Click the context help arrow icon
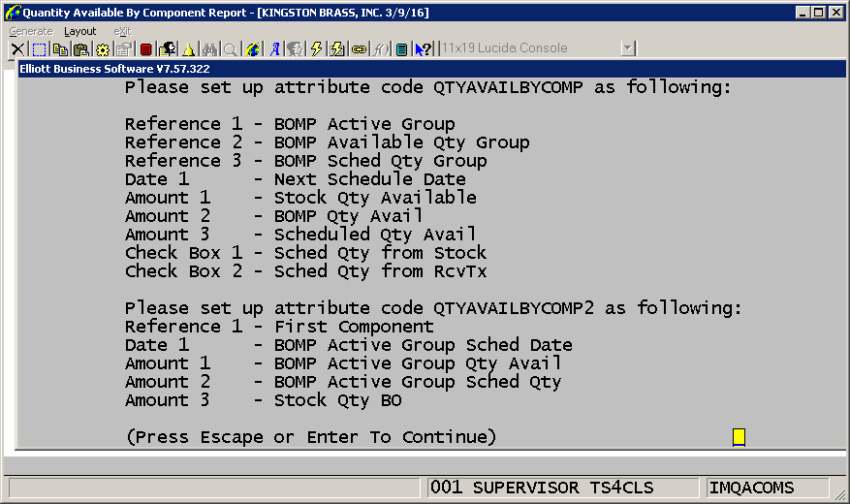Viewport: 850px width, 504px height. pyautogui.click(x=423, y=48)
